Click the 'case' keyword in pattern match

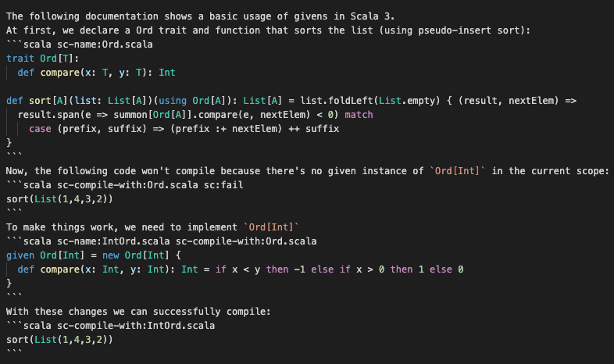point(40,129)
